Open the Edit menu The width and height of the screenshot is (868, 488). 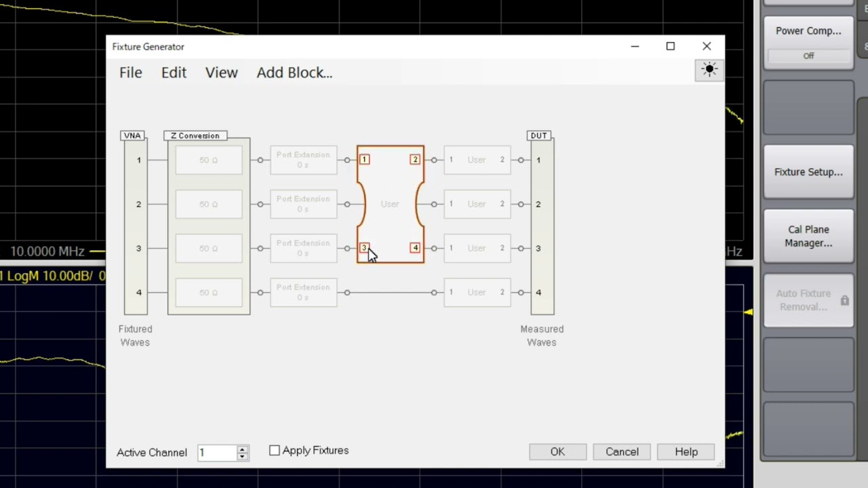click(174, 73)
